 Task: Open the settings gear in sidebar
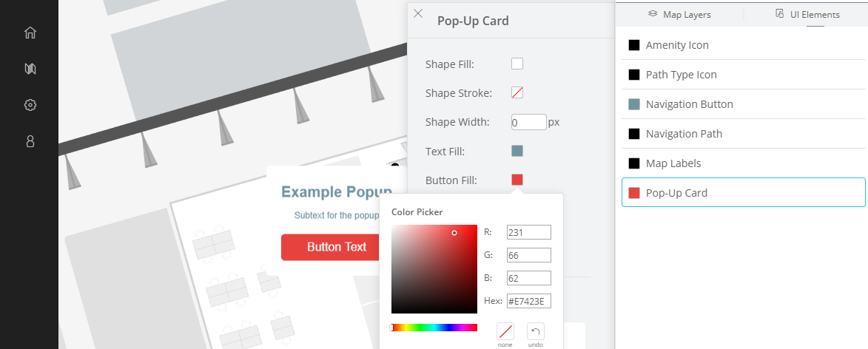(x=30, y=105)
